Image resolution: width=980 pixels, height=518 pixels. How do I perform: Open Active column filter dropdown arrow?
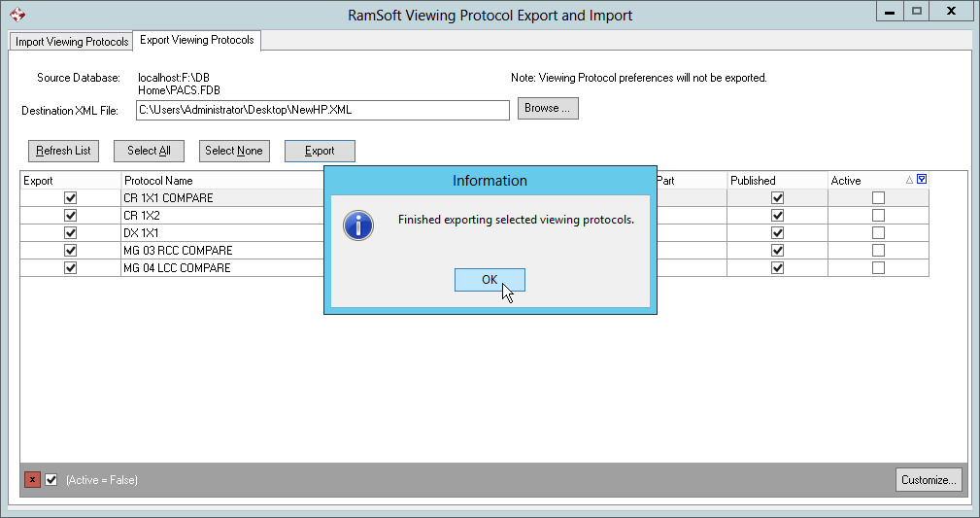click(922, 179)
